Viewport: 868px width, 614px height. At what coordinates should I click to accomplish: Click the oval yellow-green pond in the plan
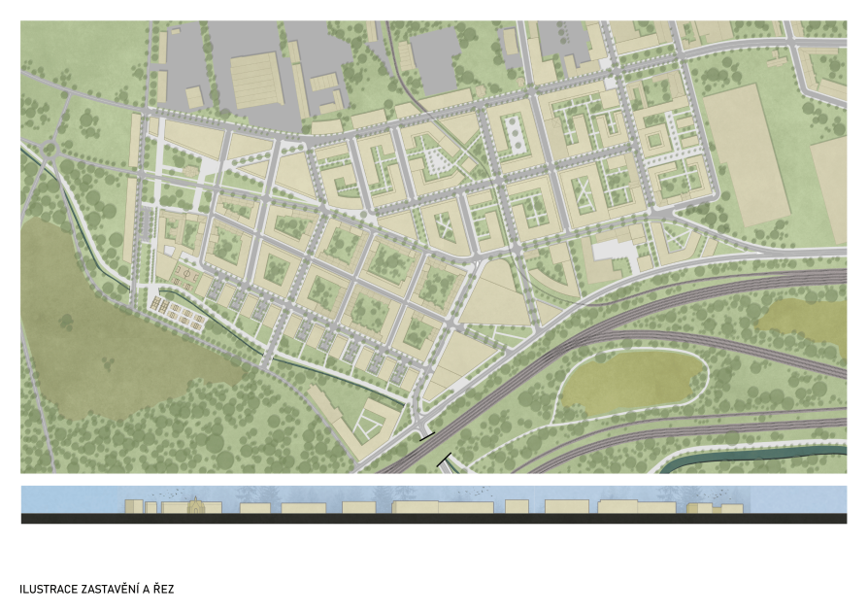click(633, 383)
